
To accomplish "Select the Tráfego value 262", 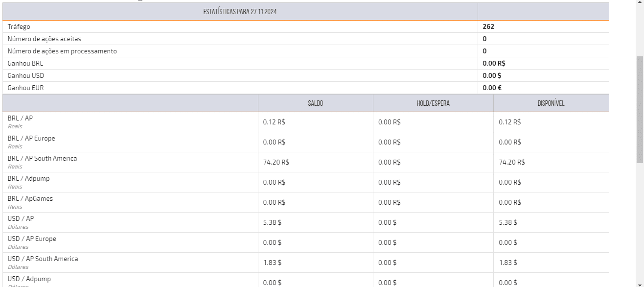I will [488, 27].
